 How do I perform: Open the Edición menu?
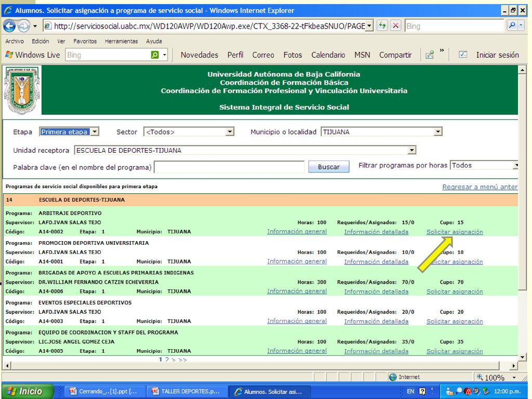(41, 41)
